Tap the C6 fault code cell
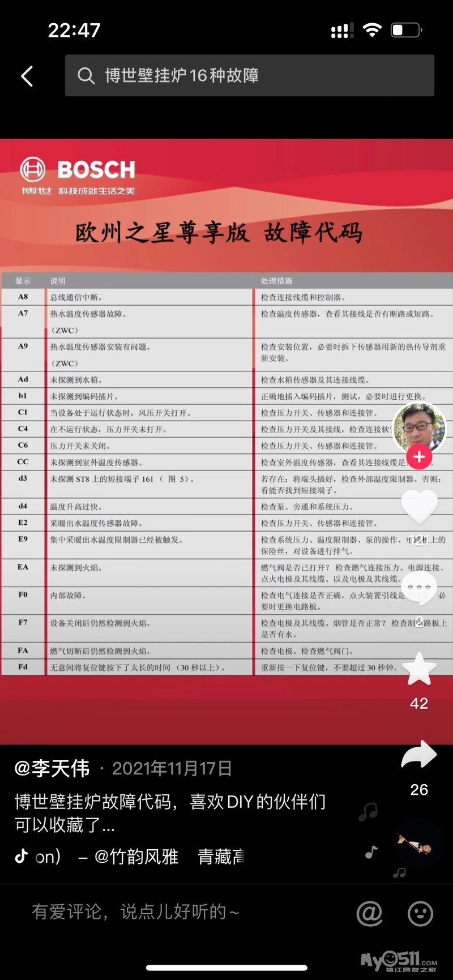This screenshot has width=453, height=980. (23, 445)
